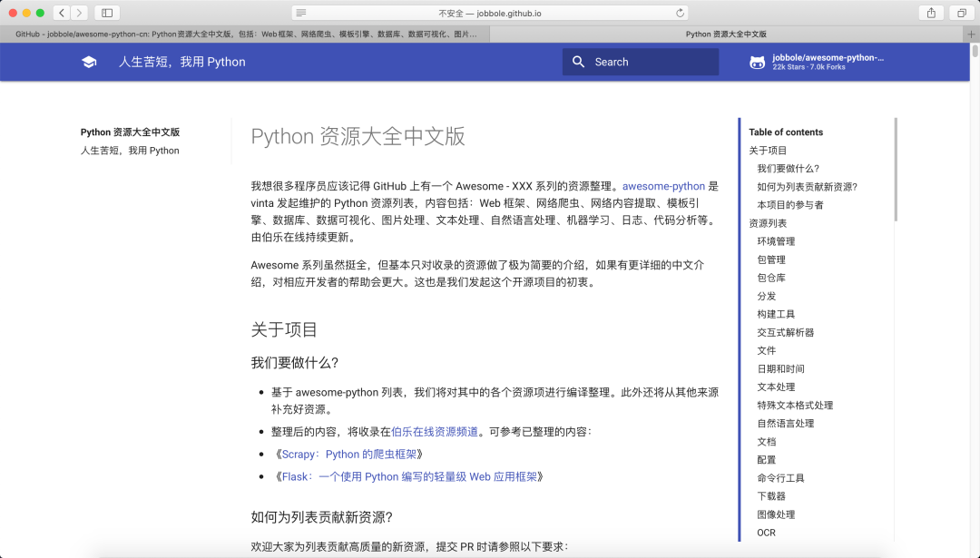Jump to 交互式解析器 in contents
Screen dimensions: 980x558
pos(786,332)
